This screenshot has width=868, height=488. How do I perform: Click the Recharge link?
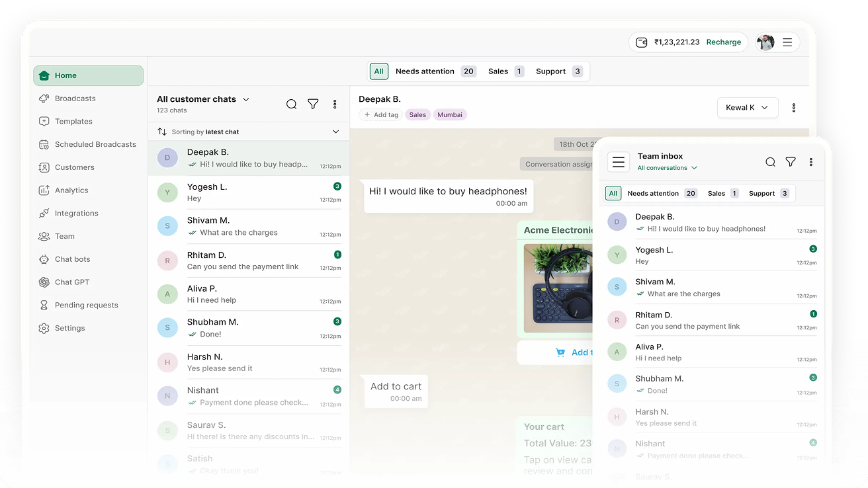pos(723,42)
